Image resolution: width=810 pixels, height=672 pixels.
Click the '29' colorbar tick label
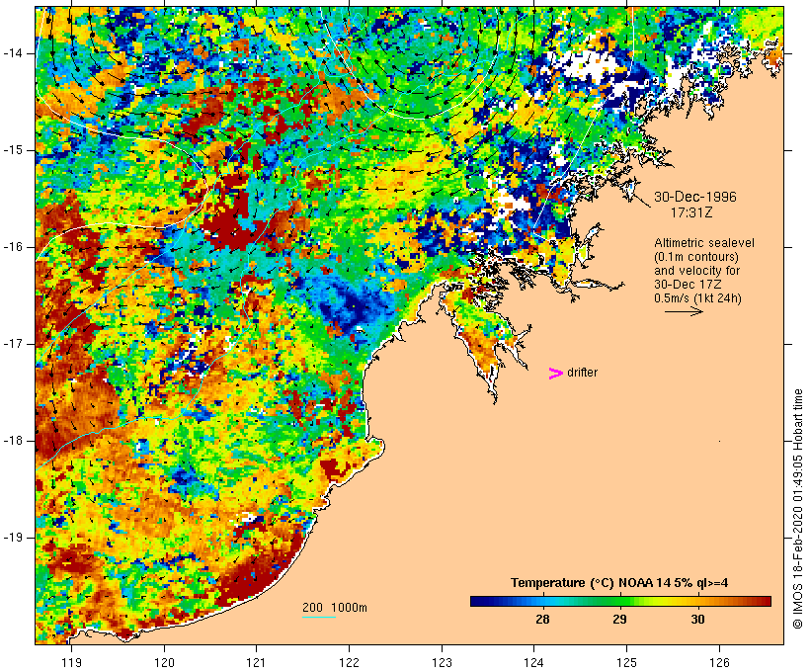point(620,620)
